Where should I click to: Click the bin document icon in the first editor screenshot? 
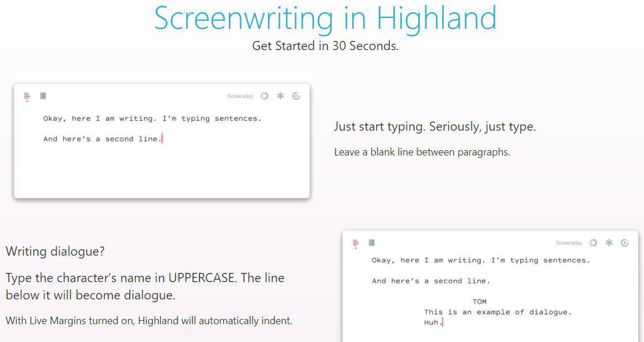[43, 96]
